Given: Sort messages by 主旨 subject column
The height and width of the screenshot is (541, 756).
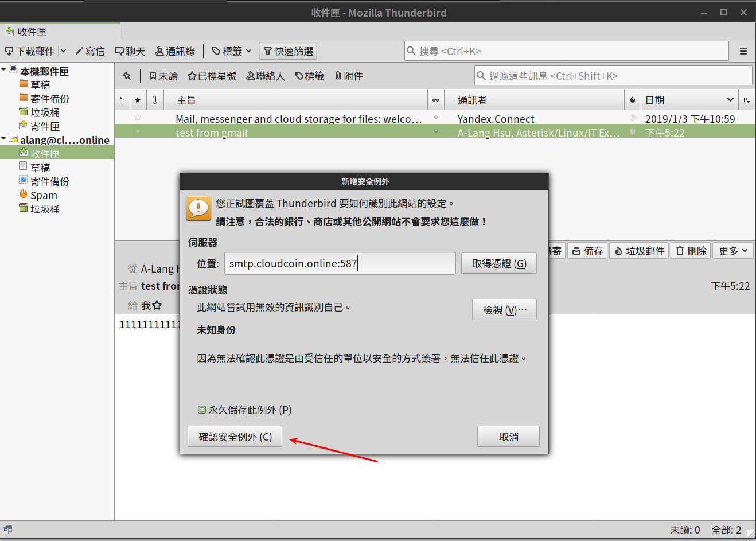Looking at the screenshot, I should 296,100.
